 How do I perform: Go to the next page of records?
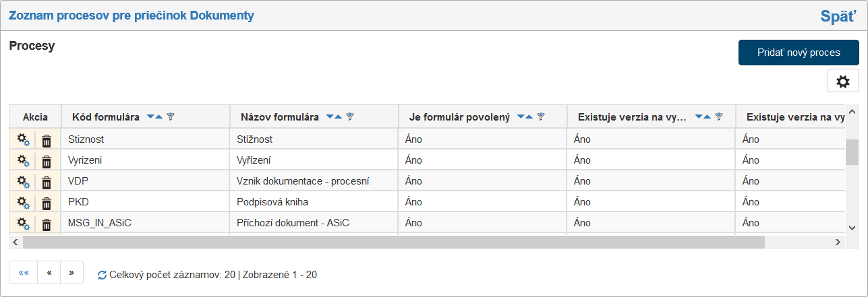click(x=71, y=273)
